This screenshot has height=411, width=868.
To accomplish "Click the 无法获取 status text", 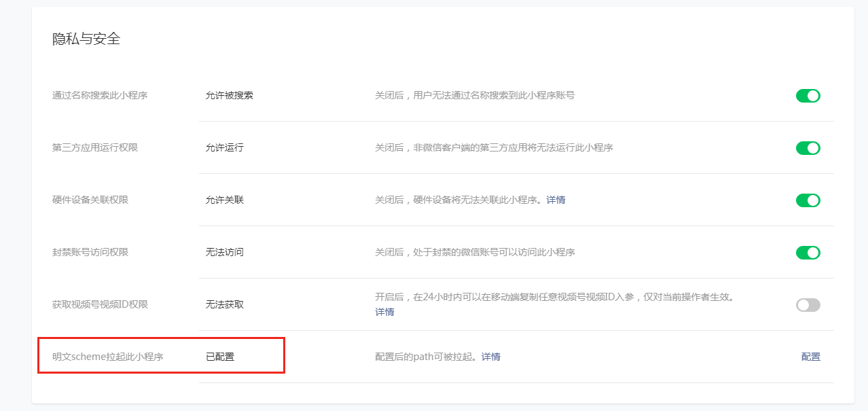I will [x=224, y=304].
